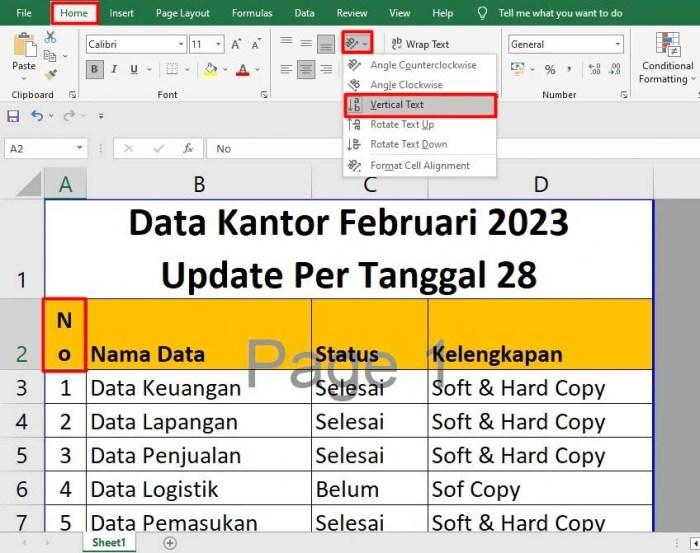Select Middle Align icon
Image resolution: width=700 pixels, height=553 pixels.
pos(306,43)
